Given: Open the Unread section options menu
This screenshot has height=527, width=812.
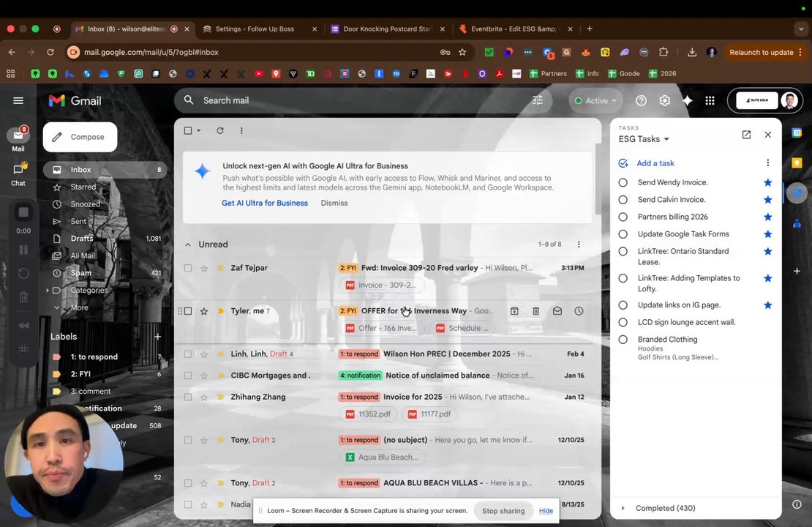Looking at the screenshot, I should (579, 244).
